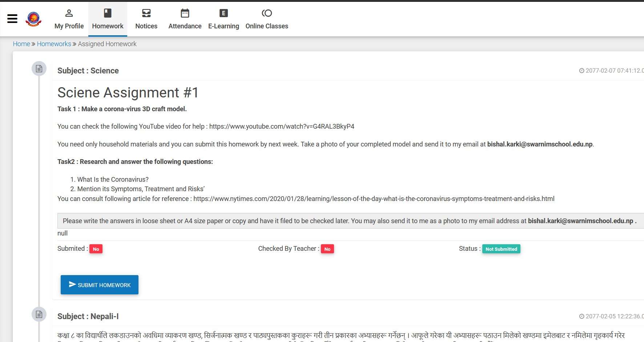
Task: Open the hamburger sidebar menu
Action: pyautogui.click(x=12, y=19)
